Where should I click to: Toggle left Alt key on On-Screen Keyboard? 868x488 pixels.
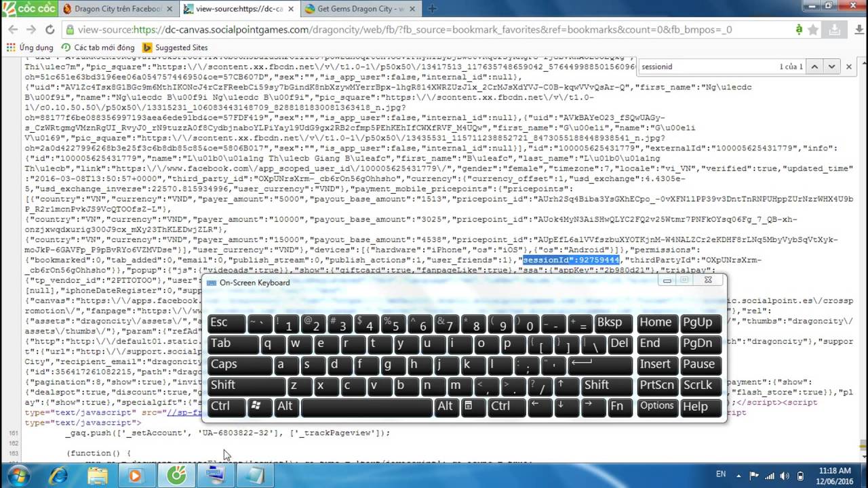point(285,407)
